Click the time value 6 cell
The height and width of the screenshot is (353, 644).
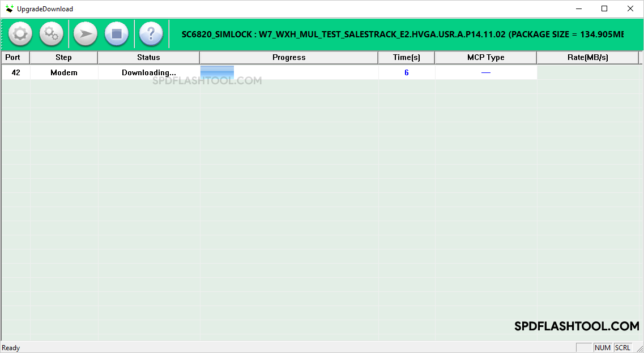(x=407, y=72)
